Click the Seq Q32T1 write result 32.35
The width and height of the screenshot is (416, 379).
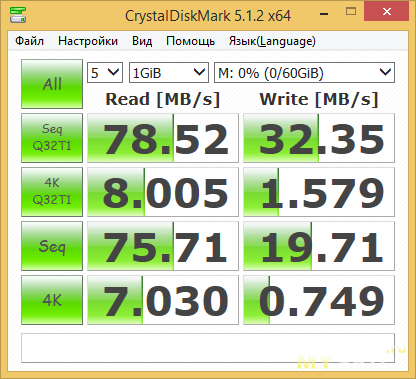319,138
